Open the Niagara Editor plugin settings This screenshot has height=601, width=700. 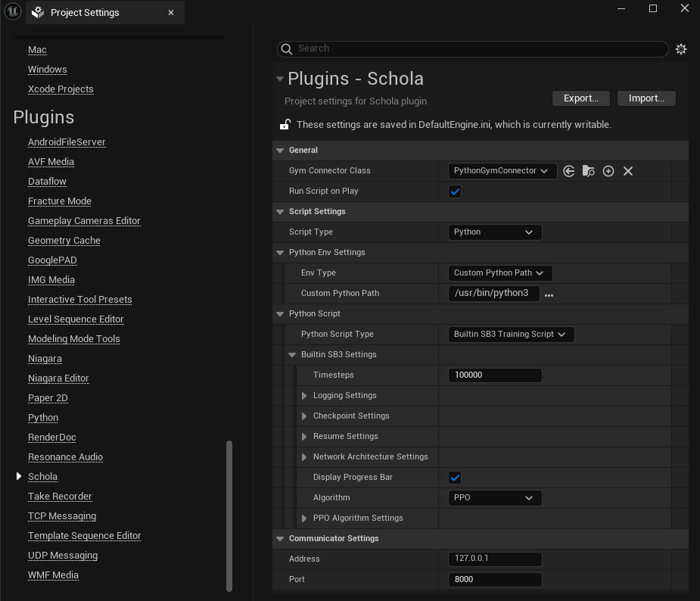(58, 378)
